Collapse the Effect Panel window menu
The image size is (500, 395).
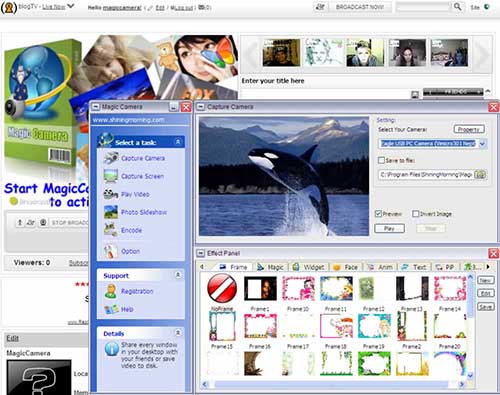(x=201, y=253)
